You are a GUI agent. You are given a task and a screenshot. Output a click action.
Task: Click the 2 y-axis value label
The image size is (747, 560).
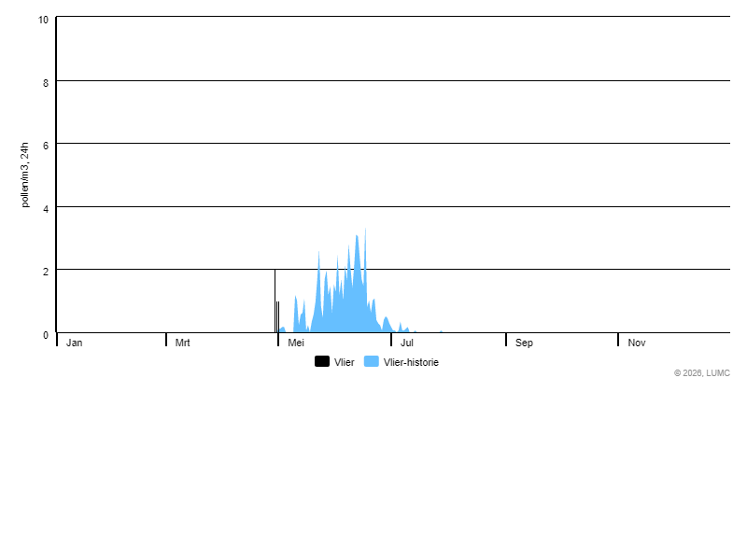point(46,272)
